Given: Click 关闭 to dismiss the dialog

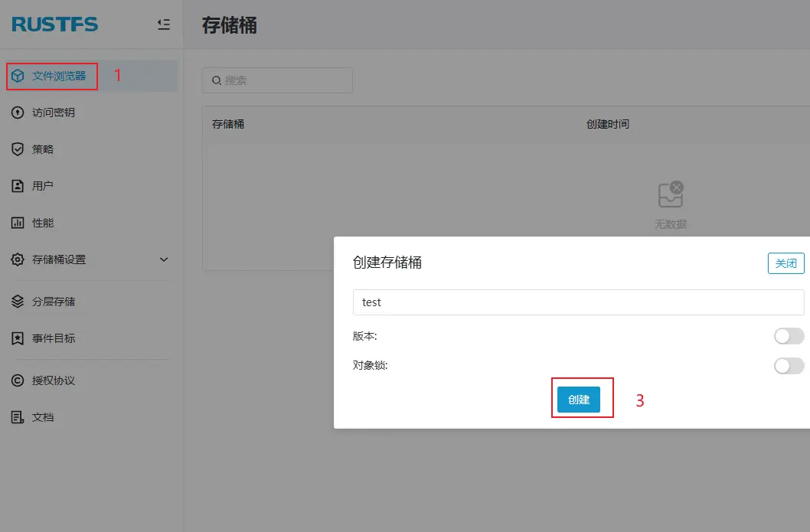Looking at the screenshot, I should click(x=786, y=263).
